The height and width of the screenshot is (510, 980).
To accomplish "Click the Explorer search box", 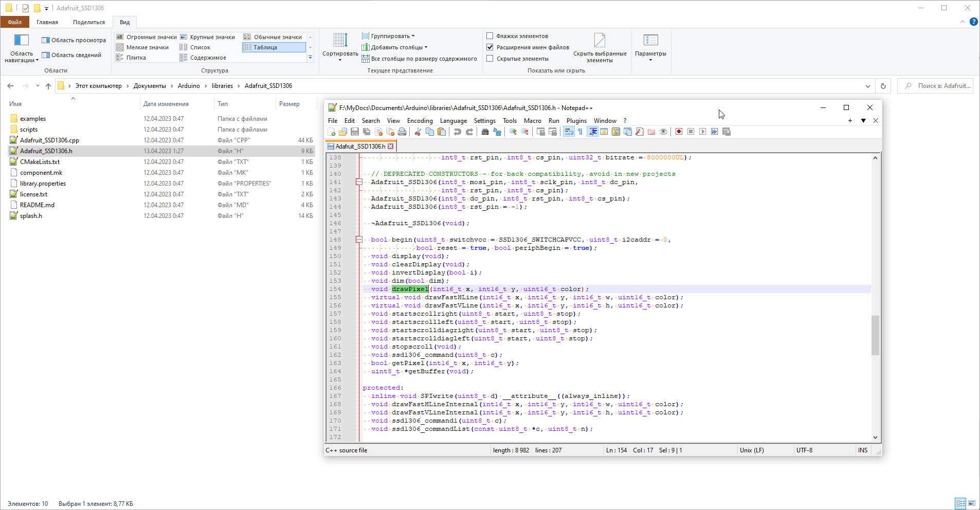I will (935, 86).
